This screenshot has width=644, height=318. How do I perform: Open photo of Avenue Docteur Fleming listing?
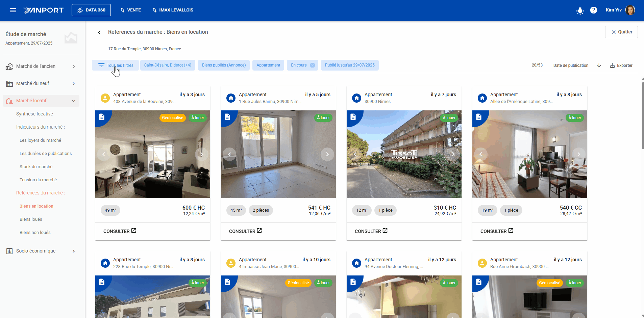[x=404, y=297]
